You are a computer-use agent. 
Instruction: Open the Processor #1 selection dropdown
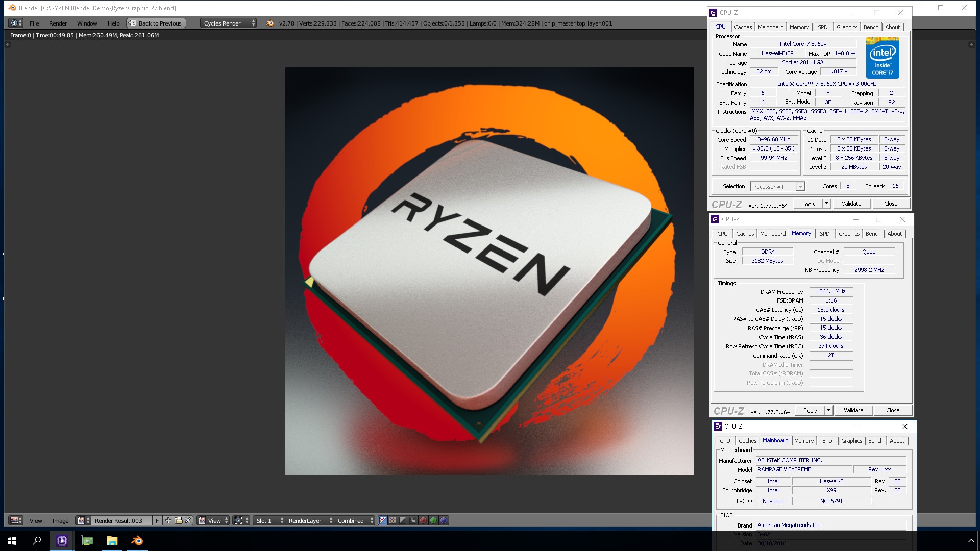tap(777, 187)
